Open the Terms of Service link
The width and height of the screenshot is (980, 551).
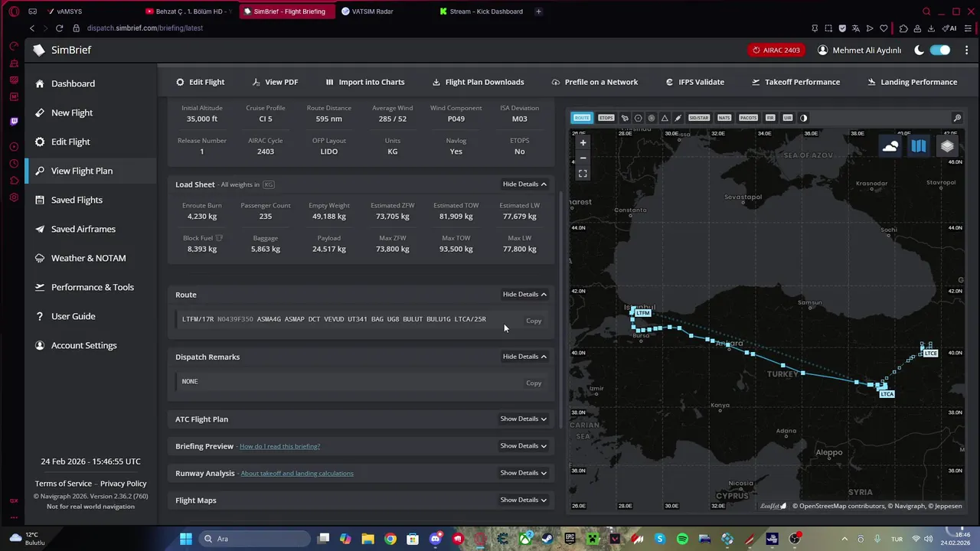63,484
